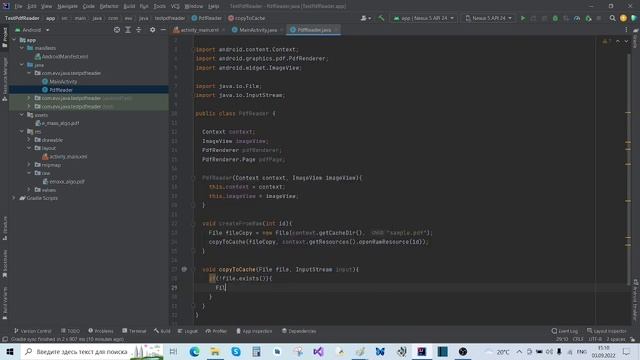
Task: Open the Event Log
Action: click(x=564, y=331)
